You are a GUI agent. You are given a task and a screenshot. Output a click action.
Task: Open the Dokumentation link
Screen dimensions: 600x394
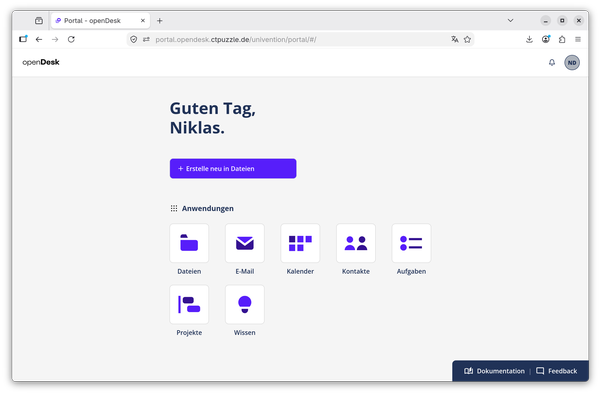coord(494,371)
